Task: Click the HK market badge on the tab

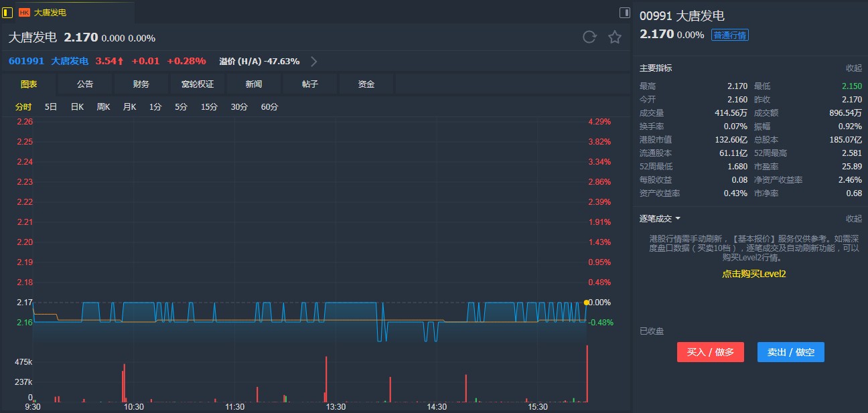Action: [24, 12]
